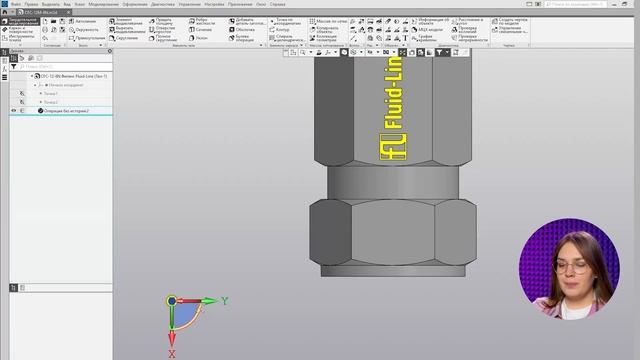This screenshot has height=360, width=640.
Task: Click the tree search input field
Action: [65, 67]
